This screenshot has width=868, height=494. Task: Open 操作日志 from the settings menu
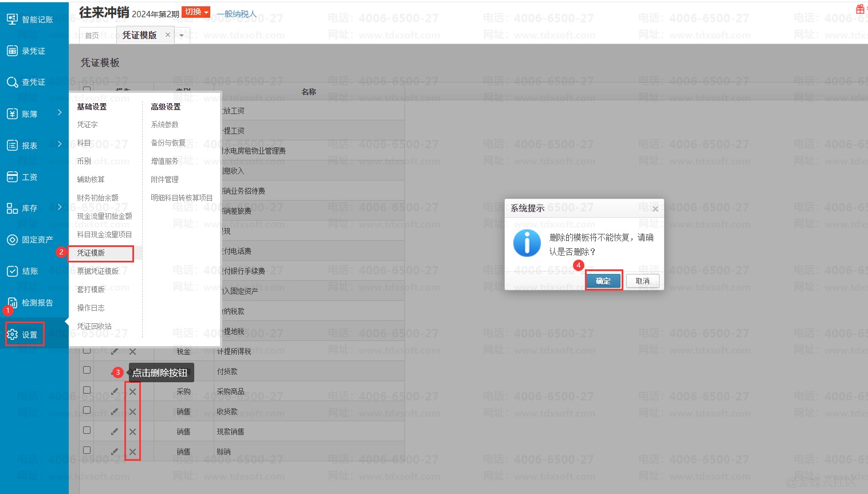point(91,308)
